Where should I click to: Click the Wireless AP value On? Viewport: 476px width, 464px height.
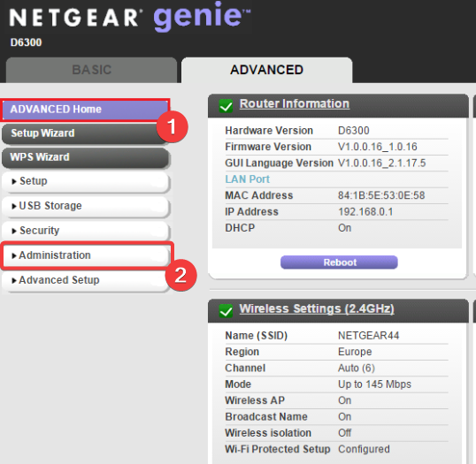(344, 400)
